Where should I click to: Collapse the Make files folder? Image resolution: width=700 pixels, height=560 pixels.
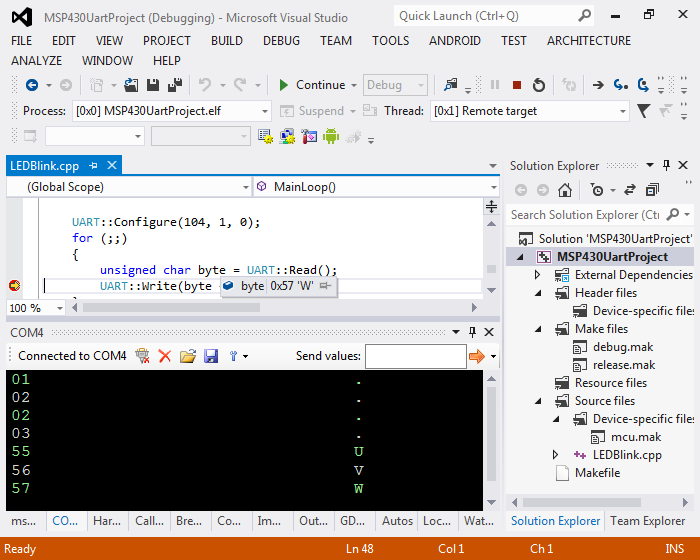[x=538, y=330]
